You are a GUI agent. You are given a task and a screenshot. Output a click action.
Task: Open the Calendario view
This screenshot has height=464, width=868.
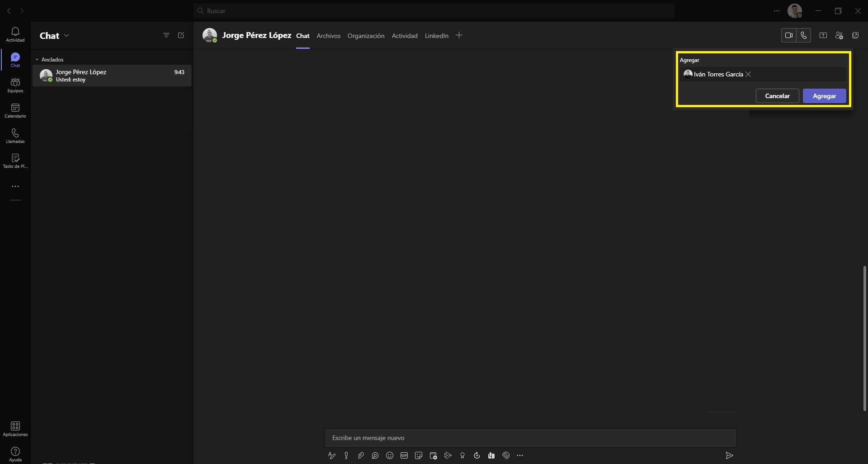(15, 110)
